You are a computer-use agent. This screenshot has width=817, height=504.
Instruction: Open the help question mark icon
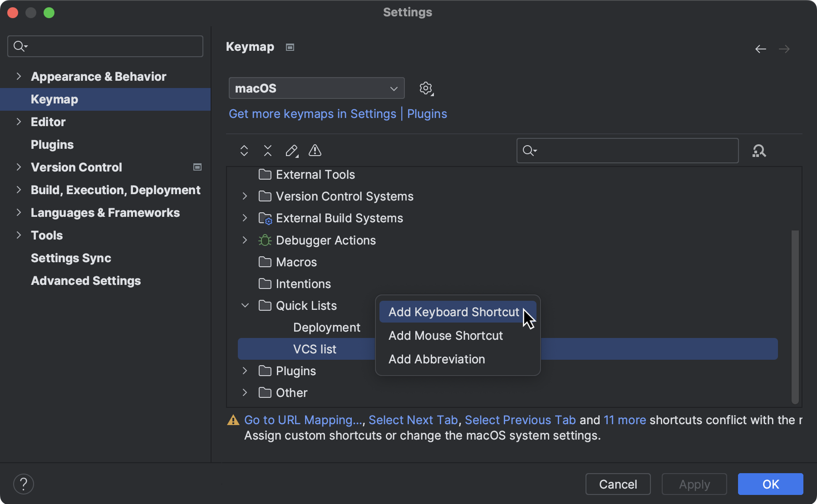(24, 484)
